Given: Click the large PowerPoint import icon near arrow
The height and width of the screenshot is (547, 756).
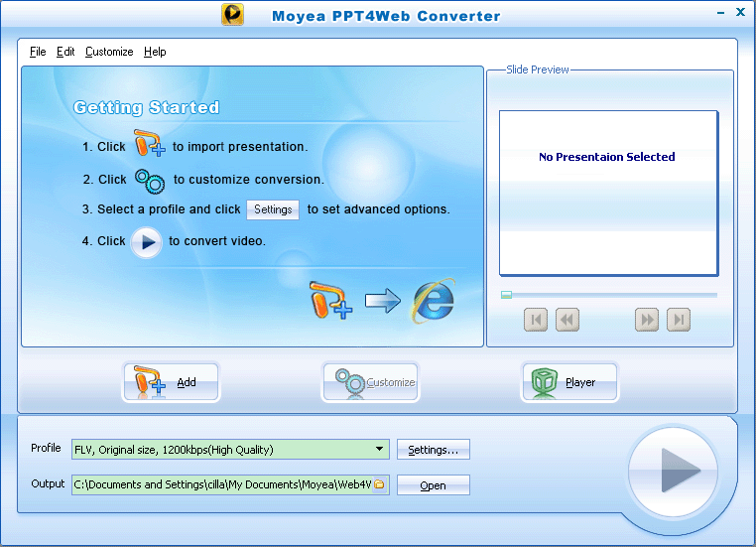Looking at the screenshot, I should tap(330, 300).
